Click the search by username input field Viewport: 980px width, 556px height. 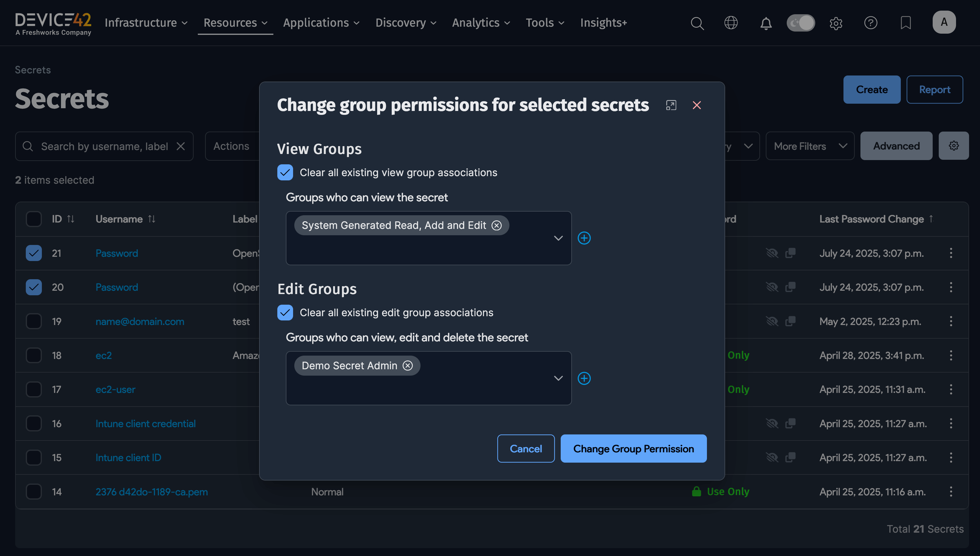(x=103, y=146)
